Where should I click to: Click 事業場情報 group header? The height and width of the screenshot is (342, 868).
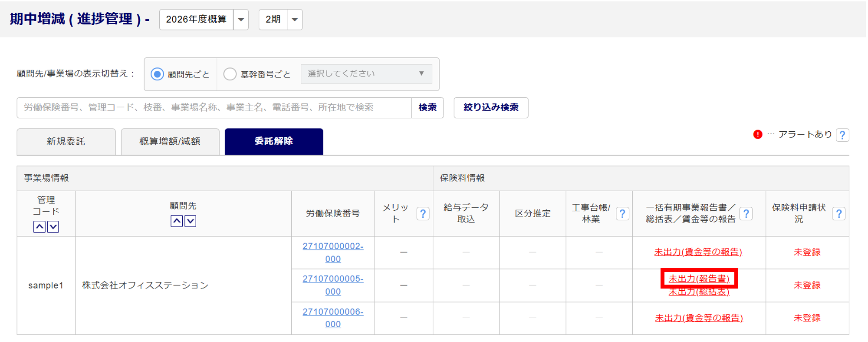pos(225,178)
